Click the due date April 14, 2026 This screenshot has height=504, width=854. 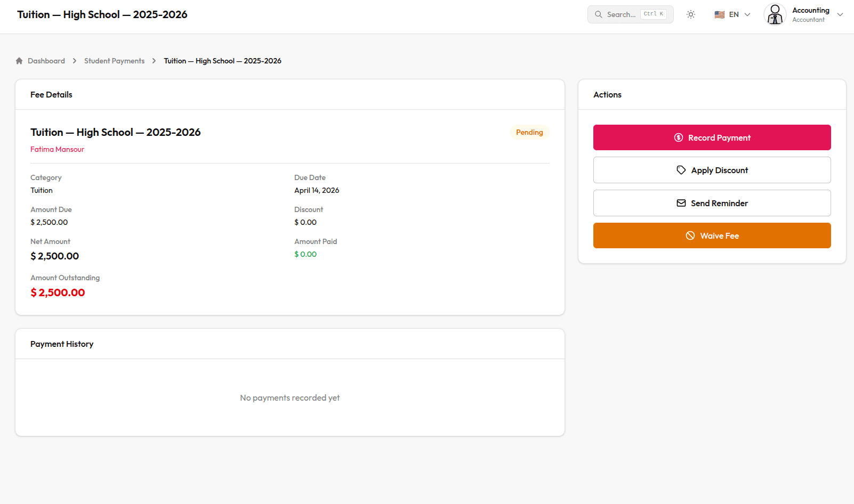[317, 190]
